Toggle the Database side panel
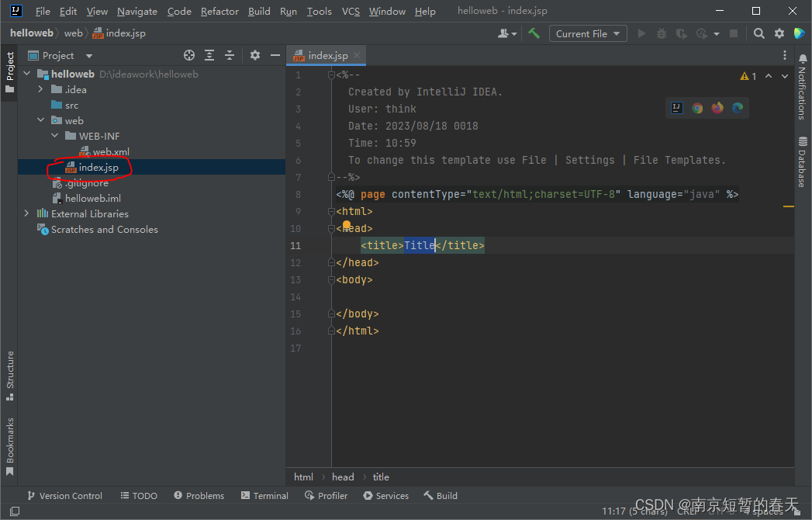Viewport: 812px width, 520px height. [x=802, y=161]
